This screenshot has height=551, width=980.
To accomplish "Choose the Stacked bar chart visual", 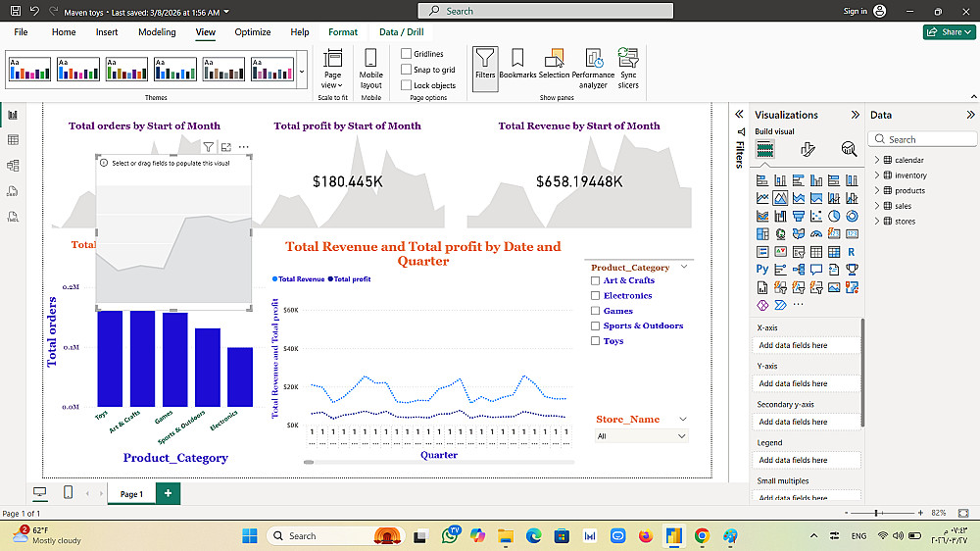I will click(762, 180).
